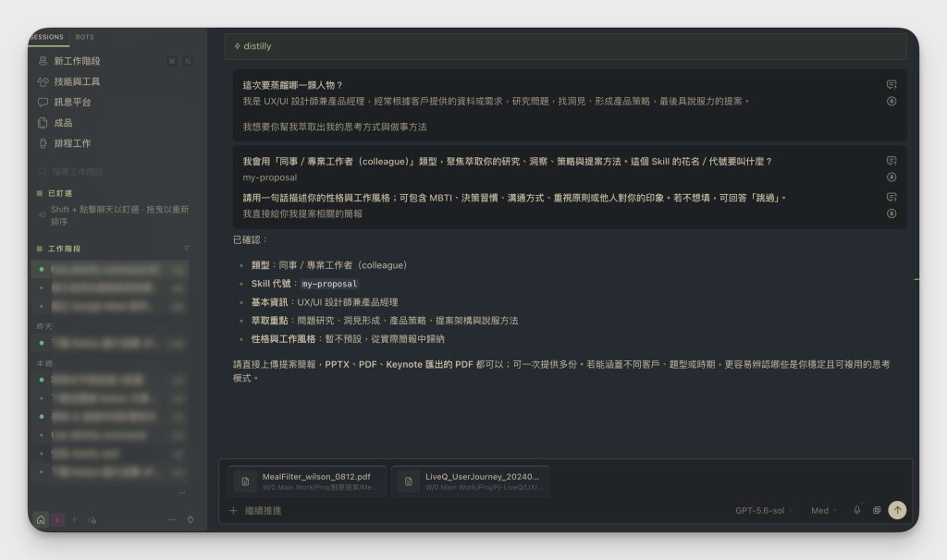Send the message with the arrow button
This screenshot has height=560, width=947.
[x=897, y=510]
